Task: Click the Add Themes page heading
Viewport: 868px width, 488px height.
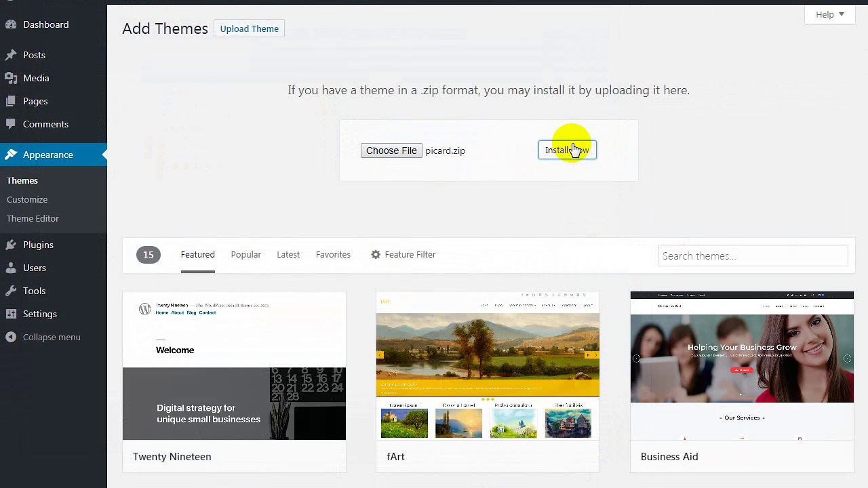Action: pyautogui.click(x=165, y=28)
